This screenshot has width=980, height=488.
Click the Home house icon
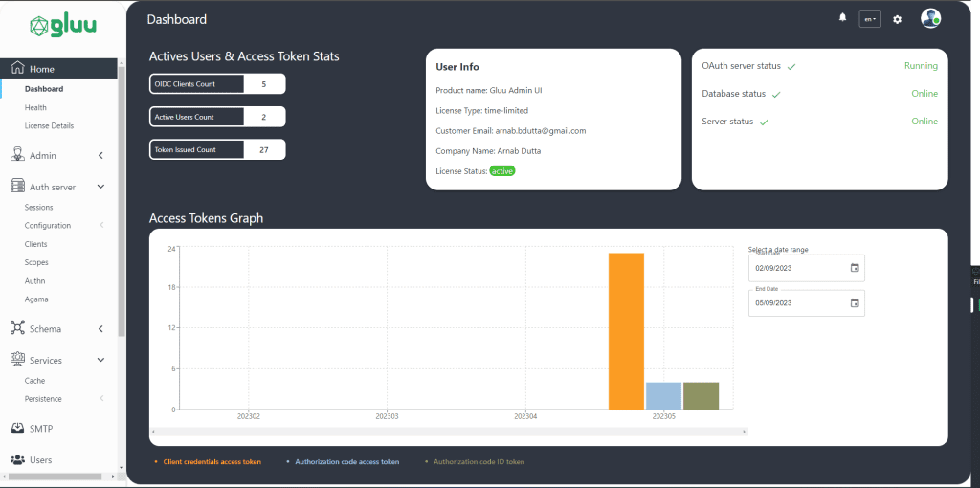click(x=18, y=68)
